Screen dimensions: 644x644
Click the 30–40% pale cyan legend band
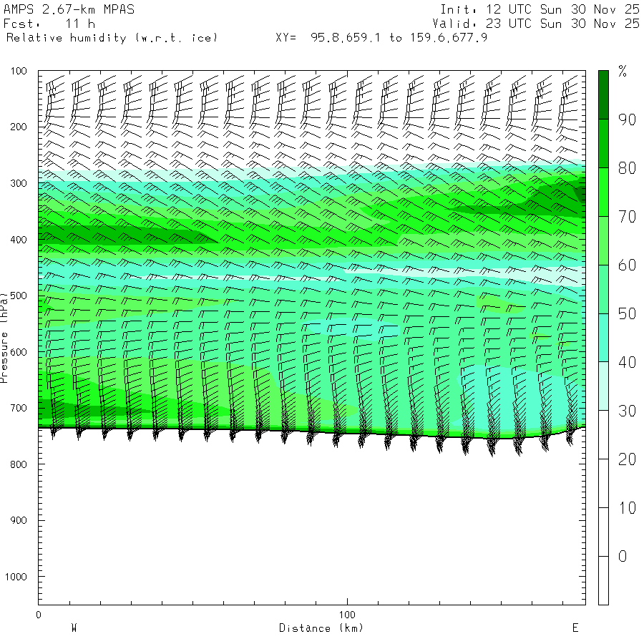click(x=603, y=386)
